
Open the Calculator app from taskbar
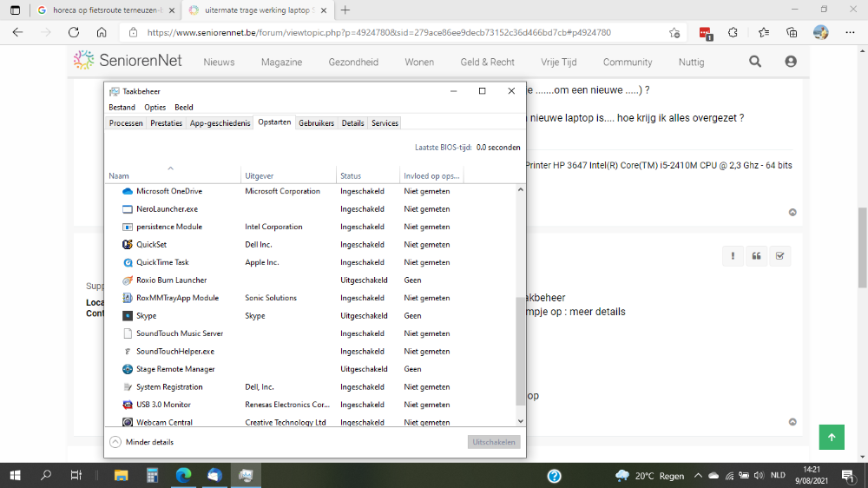coord(152,475)
